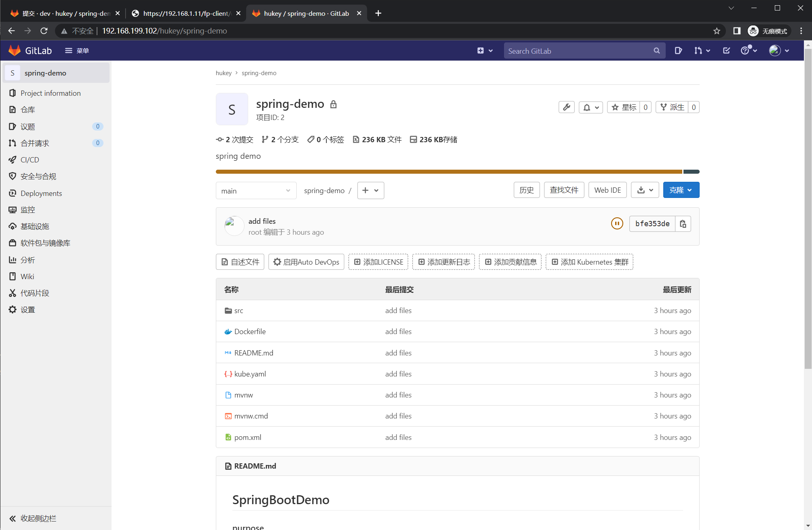Screen dimensions: 812x530
Task: Click 添加更新日志 button
Action: pyautogui.click(x=443, y=262)
